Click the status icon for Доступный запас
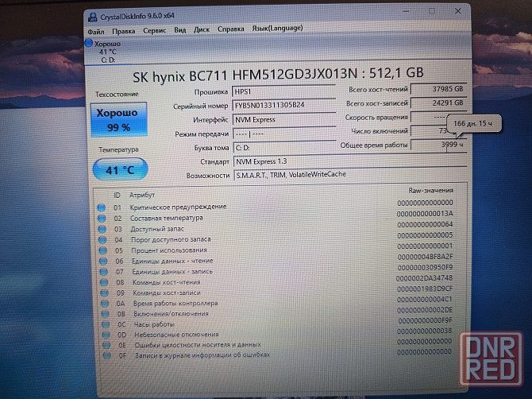532x399 pixels. [x=102, y=229]
